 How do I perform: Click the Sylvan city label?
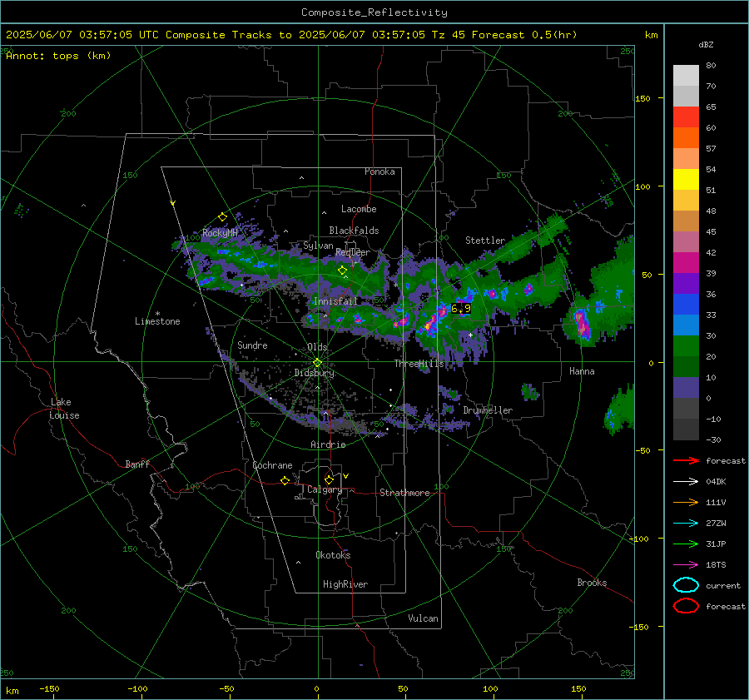coord(318,246)
